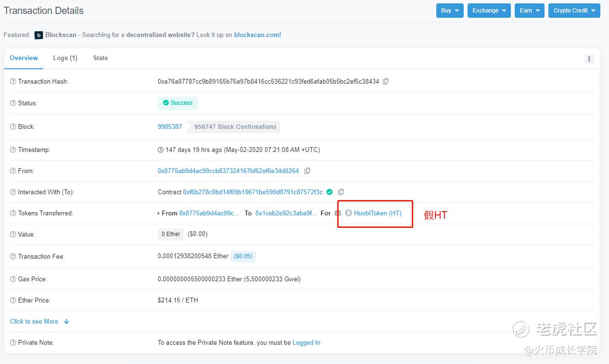This screenshot has height=364, width=609.
Task: Click help icon beside Private Note
Action: tap(13, 342)
